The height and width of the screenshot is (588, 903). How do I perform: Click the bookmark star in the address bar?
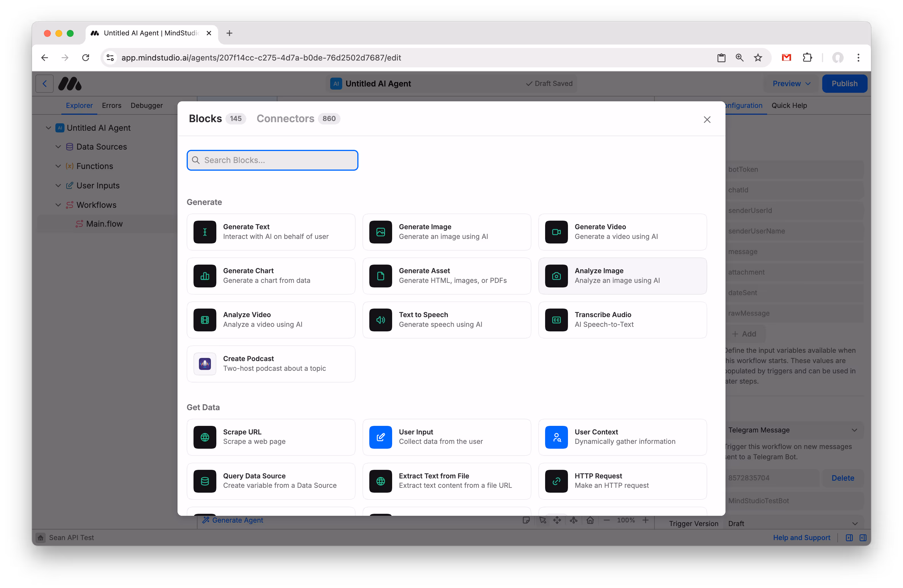point(758,58)
